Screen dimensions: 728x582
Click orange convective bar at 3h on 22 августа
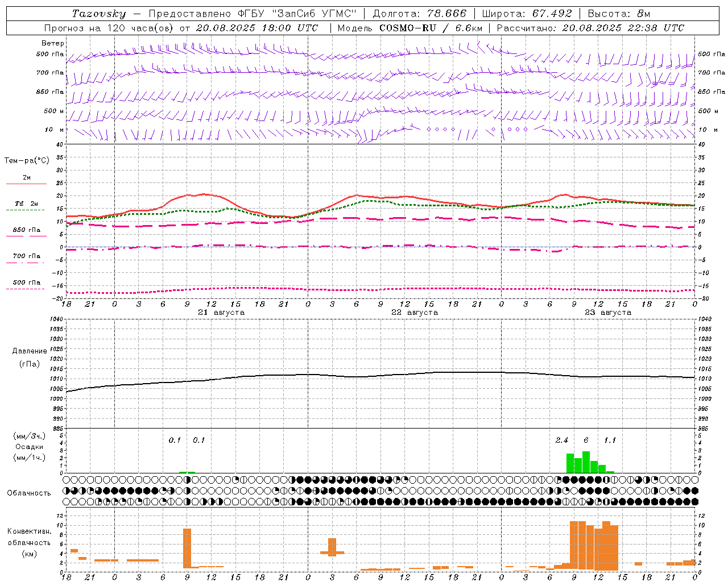tap(332, 547)
